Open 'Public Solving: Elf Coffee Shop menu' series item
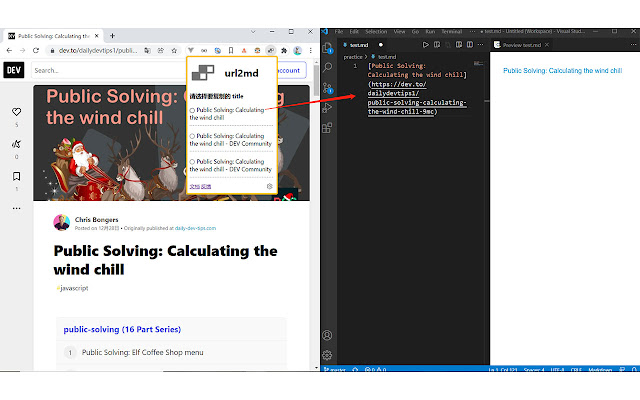The width and height of the screenshot is (640, 400). 142,352
